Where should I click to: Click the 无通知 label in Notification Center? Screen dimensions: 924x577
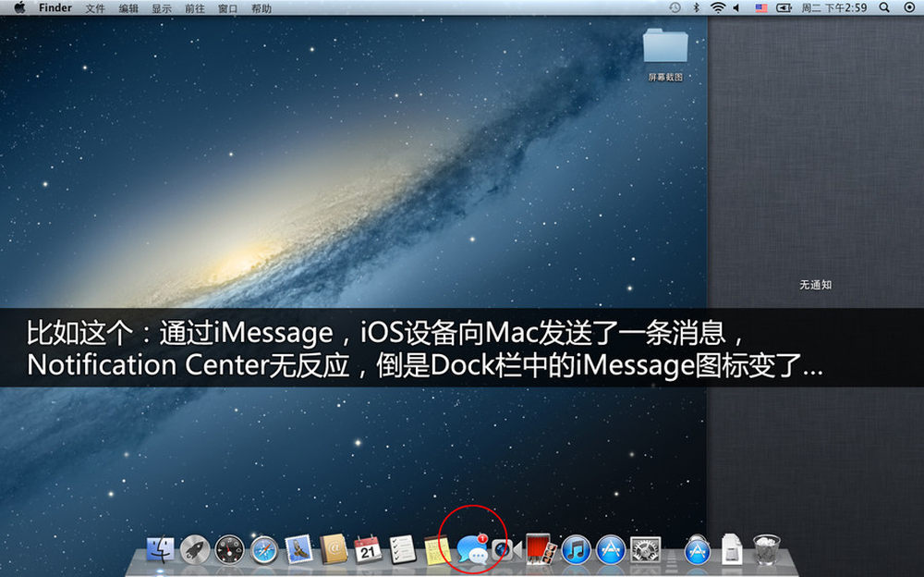coord(816,285)
